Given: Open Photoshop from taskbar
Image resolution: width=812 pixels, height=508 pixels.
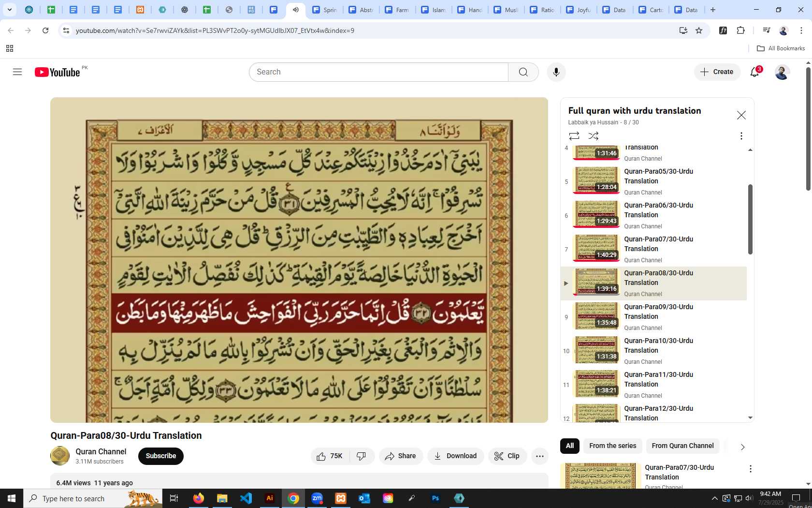Looking at the screenshot, I should tap(435, 498).
